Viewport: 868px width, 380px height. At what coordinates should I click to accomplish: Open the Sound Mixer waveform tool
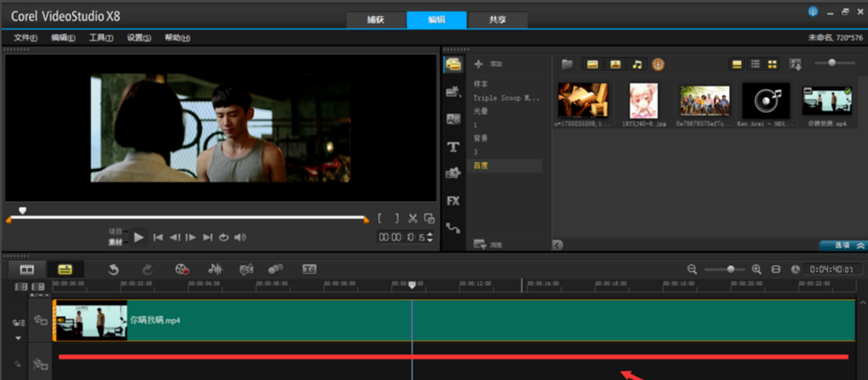click(215, 269)
